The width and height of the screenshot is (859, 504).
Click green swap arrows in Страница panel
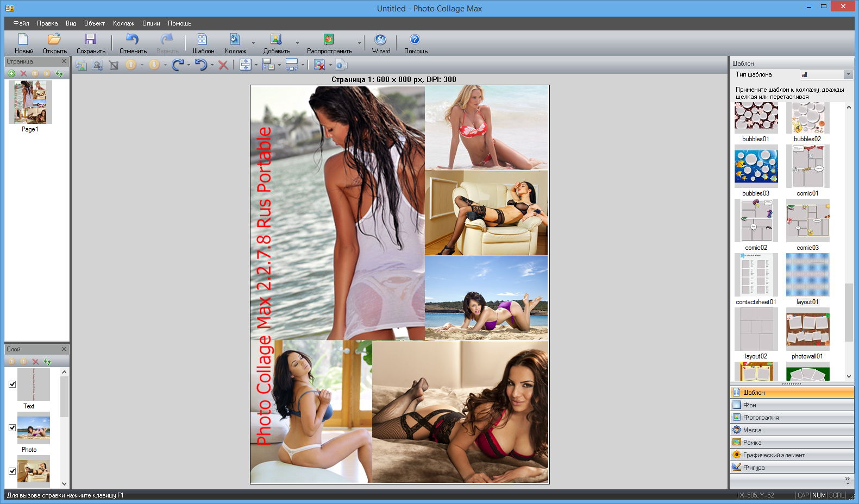point(59,73)
